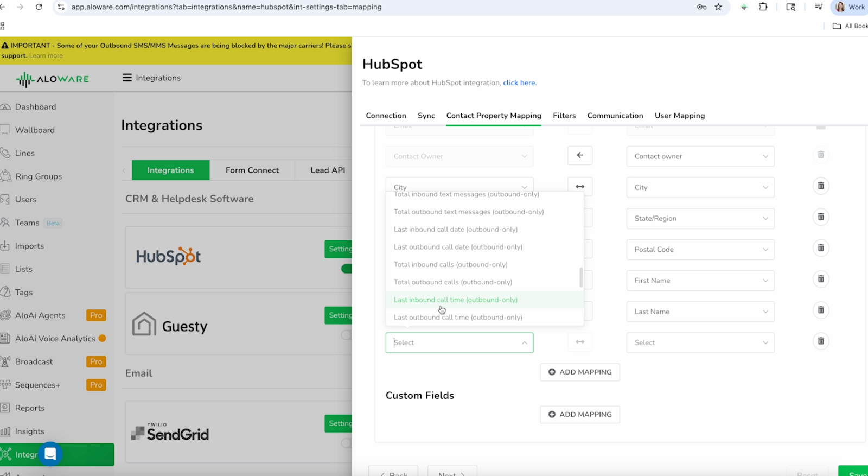Follow the 'click here' HubSpot link
Viewport: 868px width, 476px height.
(x=520, y=83)
